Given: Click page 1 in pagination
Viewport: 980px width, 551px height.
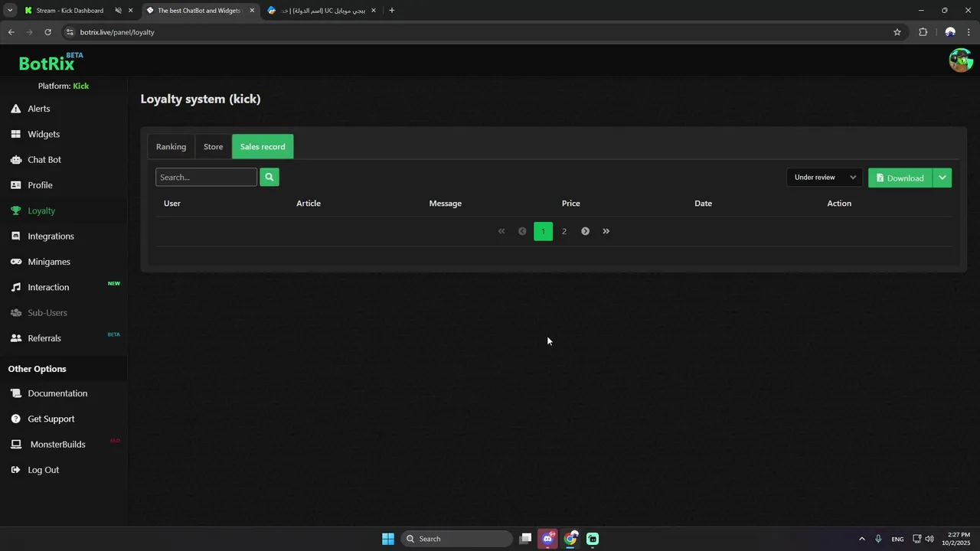Looking at the screenshot, I should [543, 231].
